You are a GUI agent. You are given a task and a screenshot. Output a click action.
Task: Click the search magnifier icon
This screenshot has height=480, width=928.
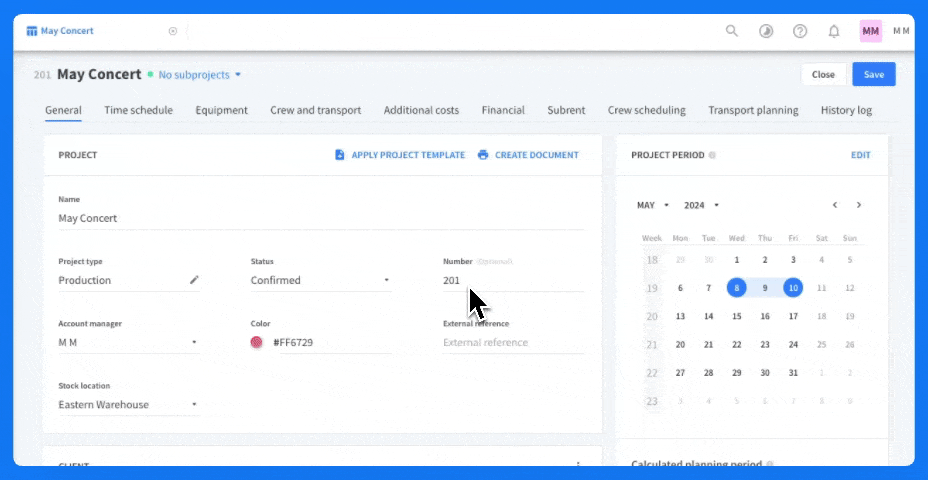pos(732,31)
